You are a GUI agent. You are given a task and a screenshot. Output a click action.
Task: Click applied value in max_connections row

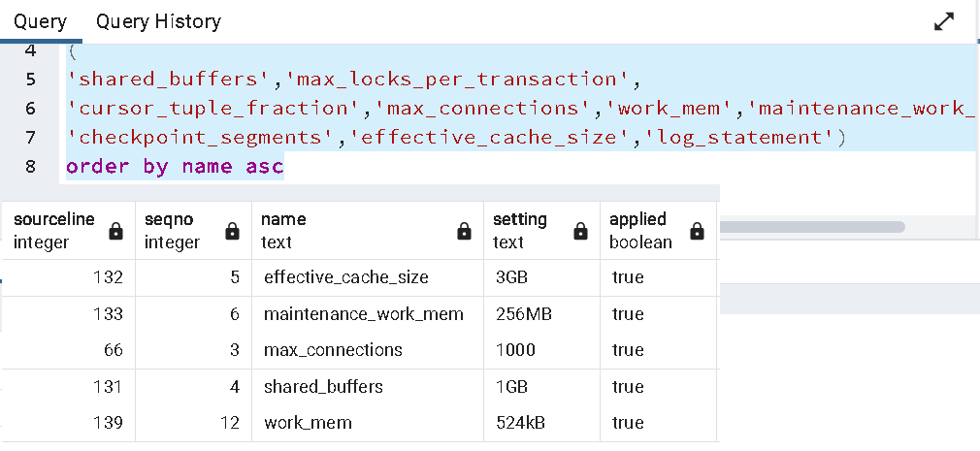click(628, 350)
